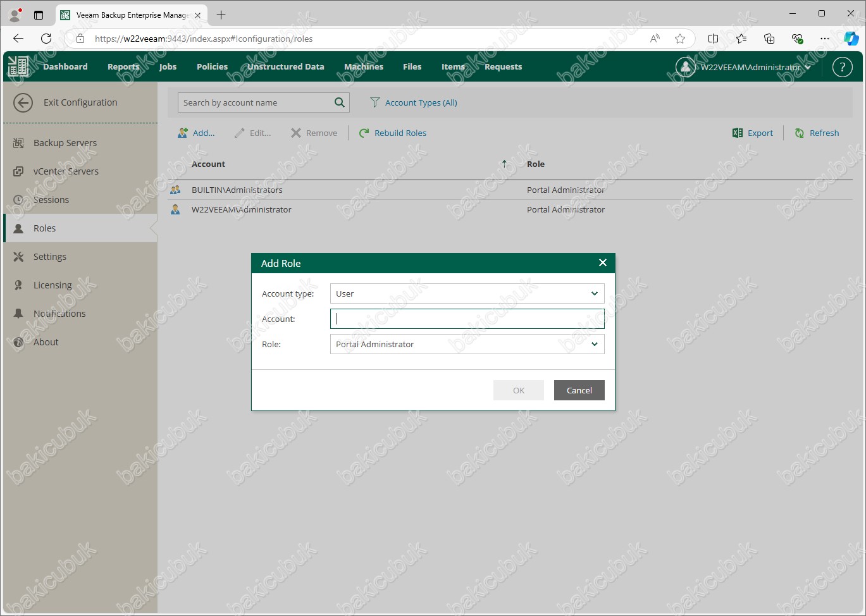Click the Exit Configuration label

click(80, 102)
